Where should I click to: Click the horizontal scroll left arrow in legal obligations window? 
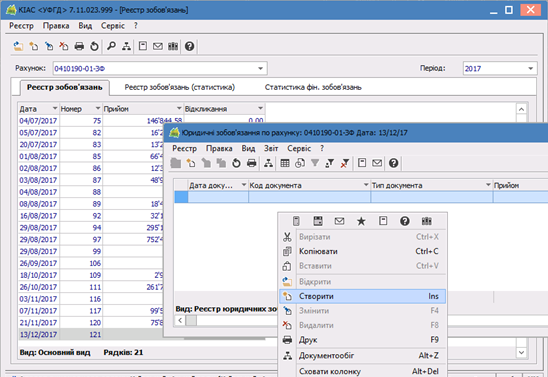(180, 320)
